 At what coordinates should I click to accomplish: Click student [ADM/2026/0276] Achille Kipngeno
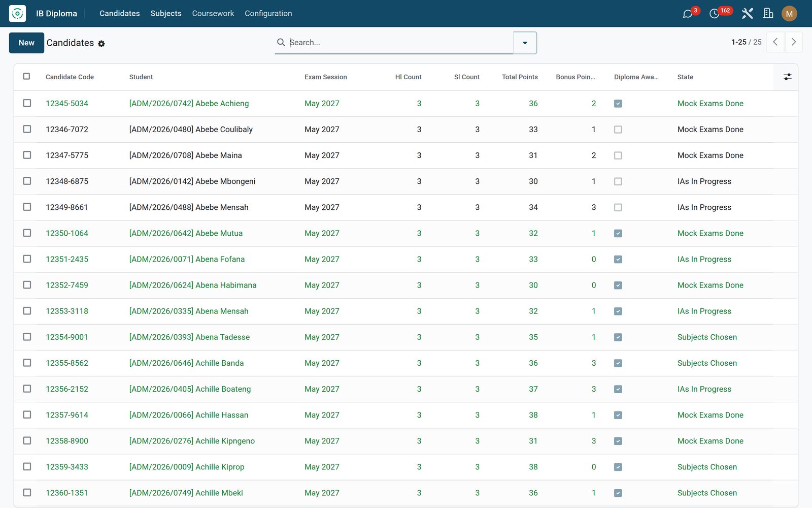(192, 441)
